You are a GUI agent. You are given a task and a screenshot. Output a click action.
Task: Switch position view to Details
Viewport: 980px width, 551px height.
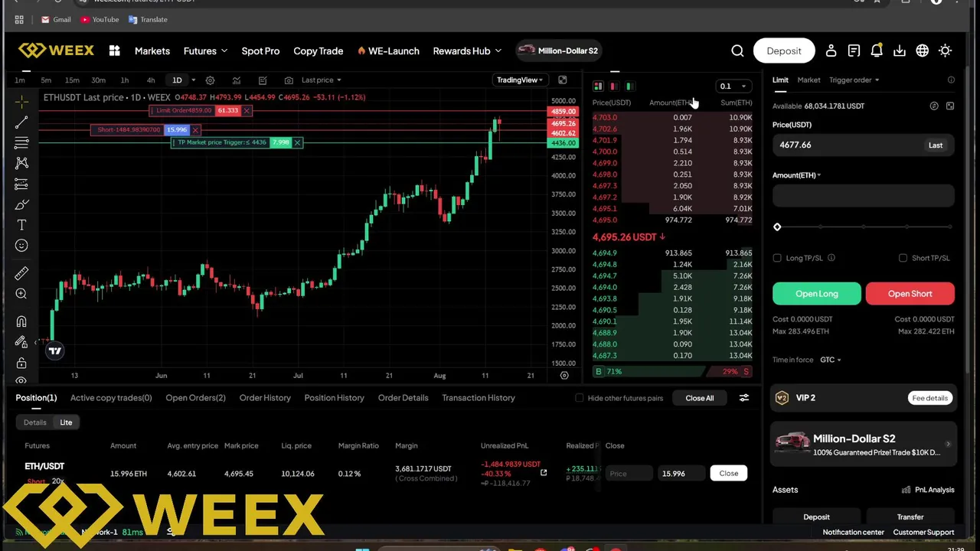34,422
